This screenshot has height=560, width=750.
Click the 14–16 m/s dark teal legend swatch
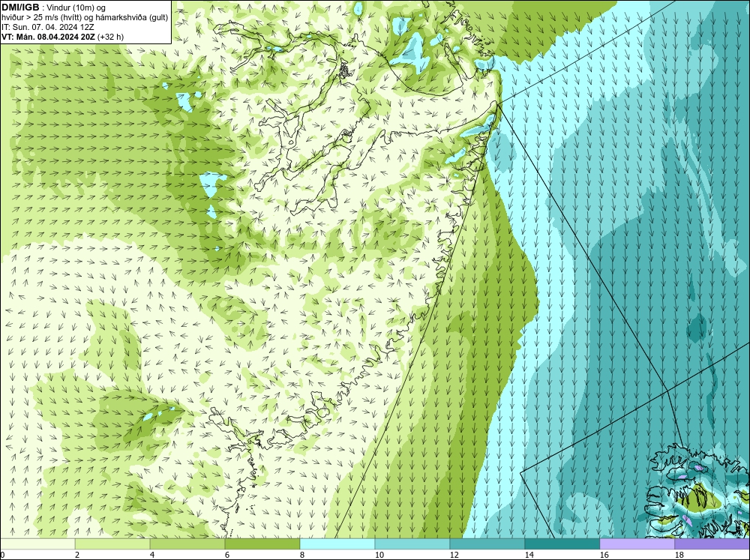[x=562, y=544]
